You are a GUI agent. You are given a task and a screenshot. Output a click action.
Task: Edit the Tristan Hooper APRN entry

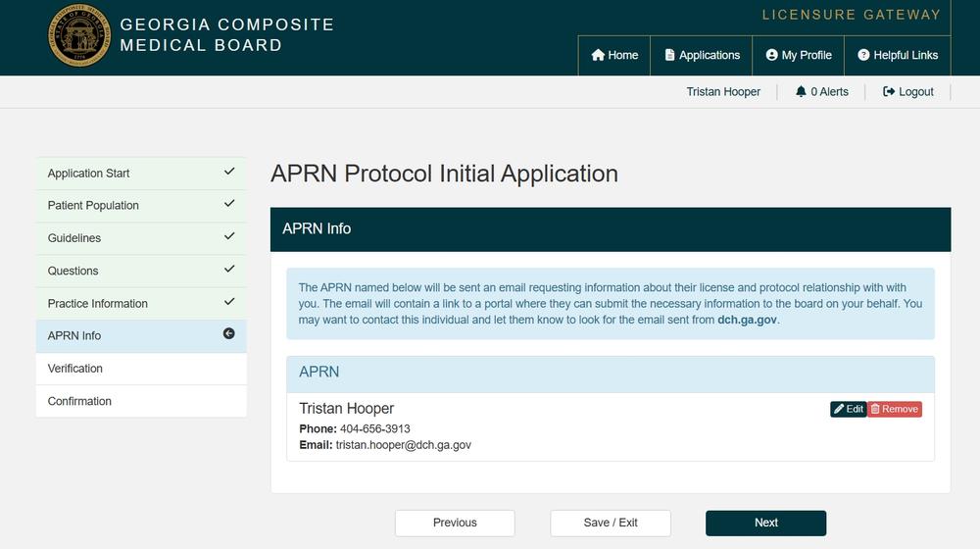tap(848, 409)
